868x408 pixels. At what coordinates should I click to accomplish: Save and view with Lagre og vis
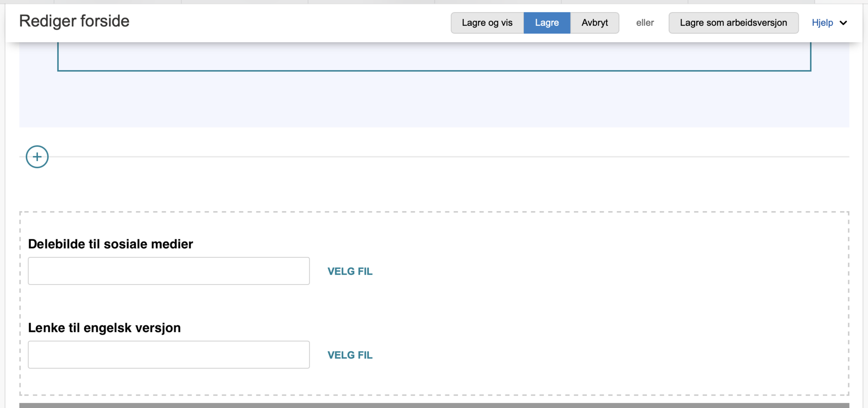pos(487,23)
